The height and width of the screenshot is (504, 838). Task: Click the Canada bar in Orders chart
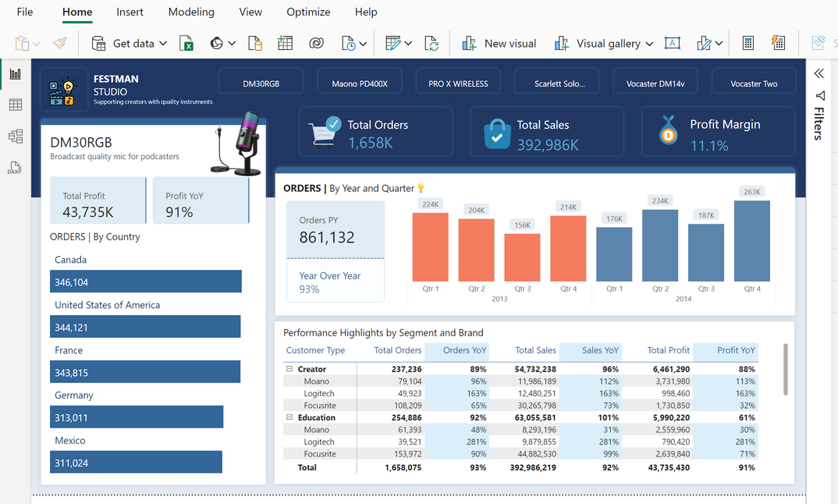tap(146, 282)
